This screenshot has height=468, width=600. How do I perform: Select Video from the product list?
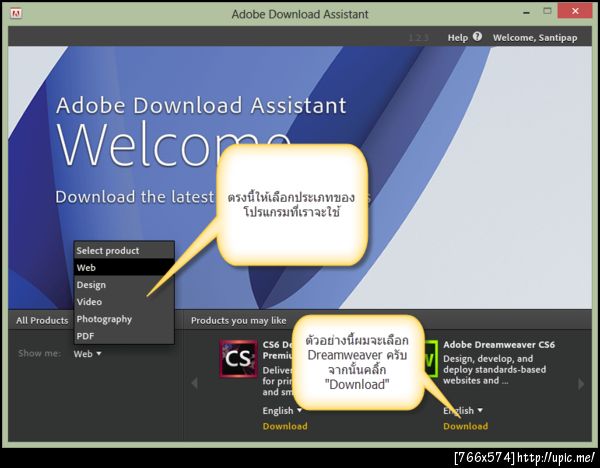pos(124,302)
